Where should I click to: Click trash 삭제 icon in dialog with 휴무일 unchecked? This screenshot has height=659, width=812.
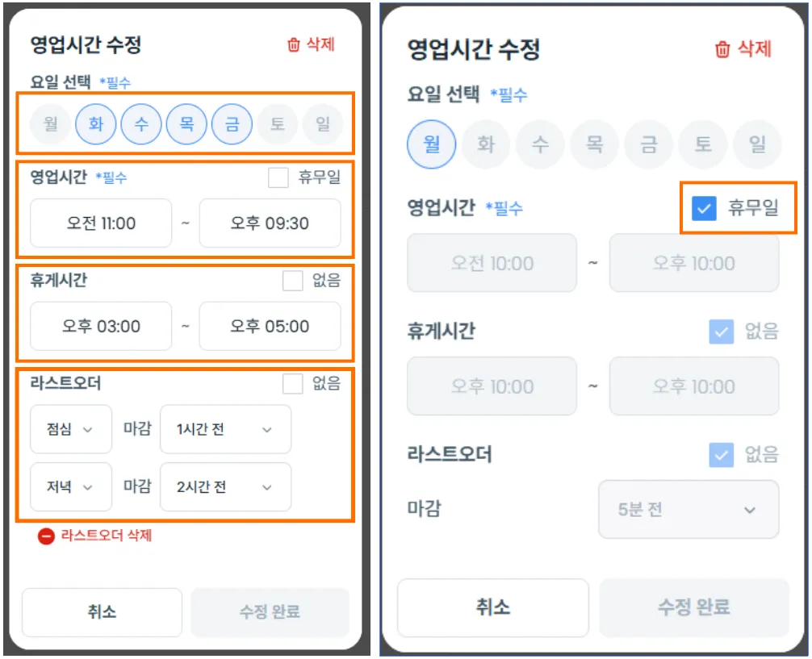pos(294,44)
